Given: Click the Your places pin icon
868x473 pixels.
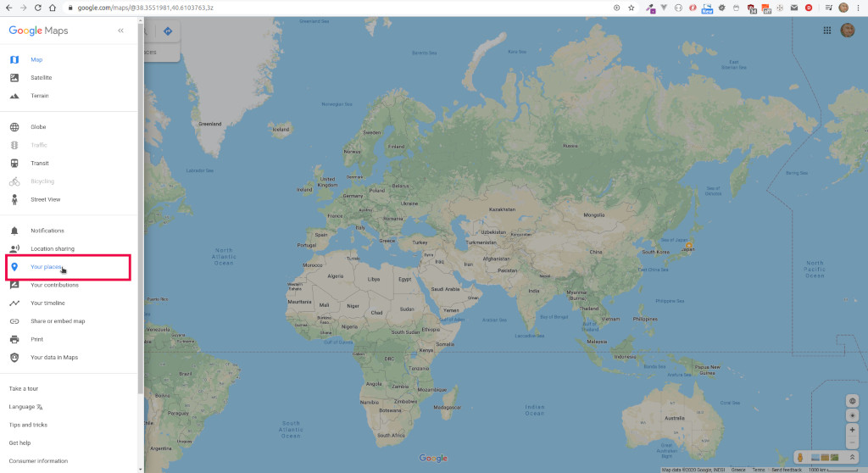Looking at the screenshot, I should pos(14,267).
